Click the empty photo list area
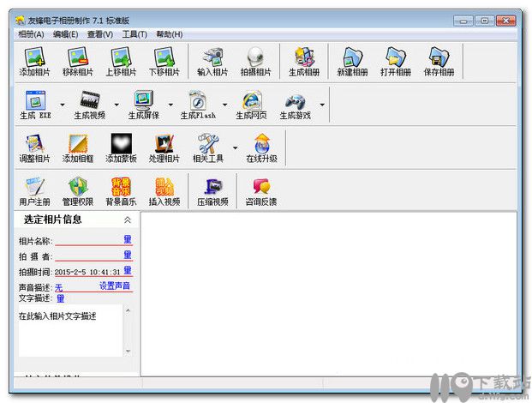532x403 pixels. (329, 293)
